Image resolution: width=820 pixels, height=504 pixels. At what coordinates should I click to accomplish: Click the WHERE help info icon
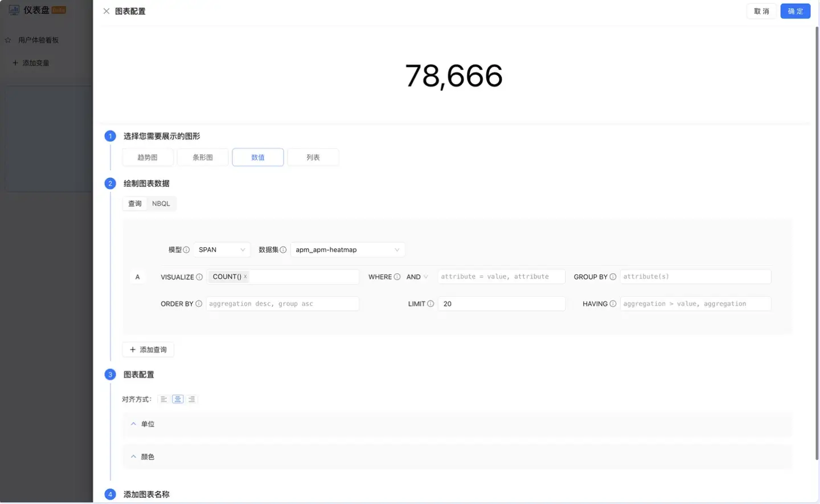pyautogui.click(x=397, y=277)
